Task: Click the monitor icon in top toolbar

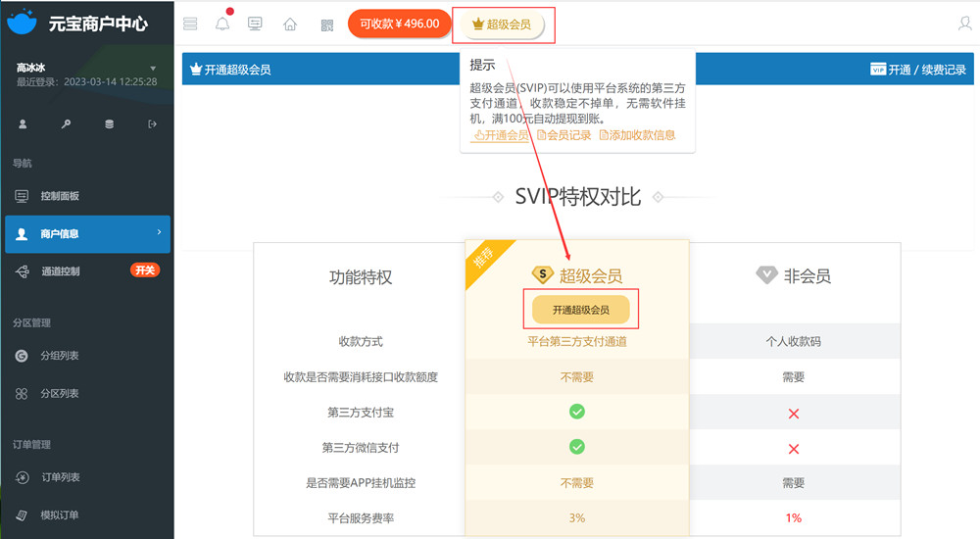Action: [255, 24]
